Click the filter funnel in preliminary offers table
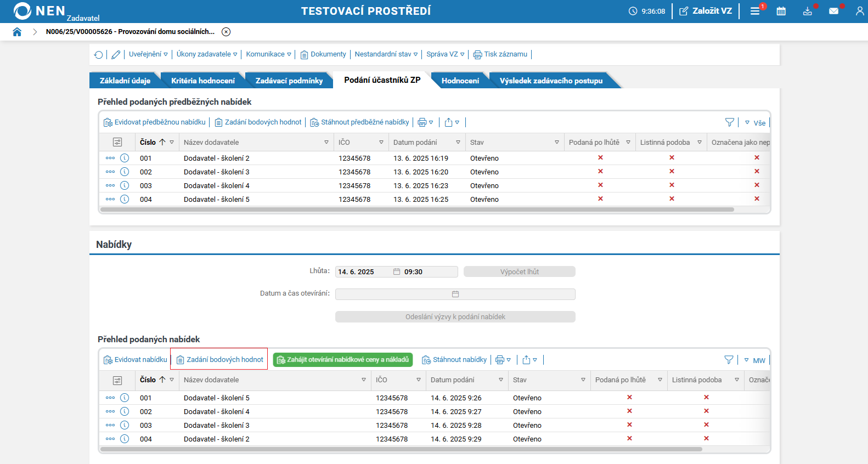The width and height of the screenshot is (868, 464). click(x=729, y=122)
